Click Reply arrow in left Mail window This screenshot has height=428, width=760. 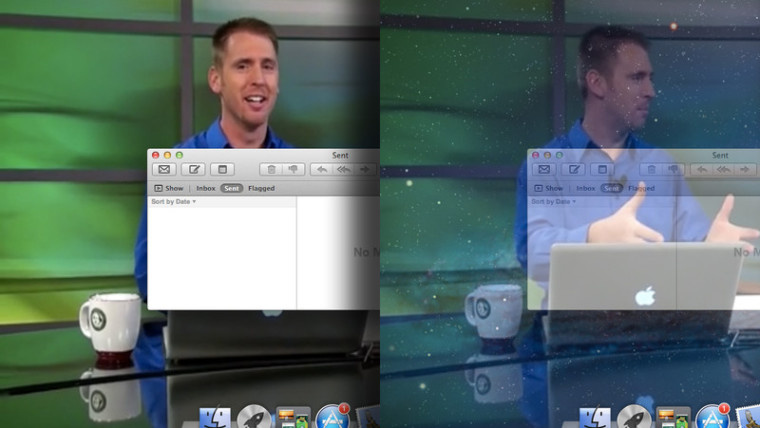(323, 170)
